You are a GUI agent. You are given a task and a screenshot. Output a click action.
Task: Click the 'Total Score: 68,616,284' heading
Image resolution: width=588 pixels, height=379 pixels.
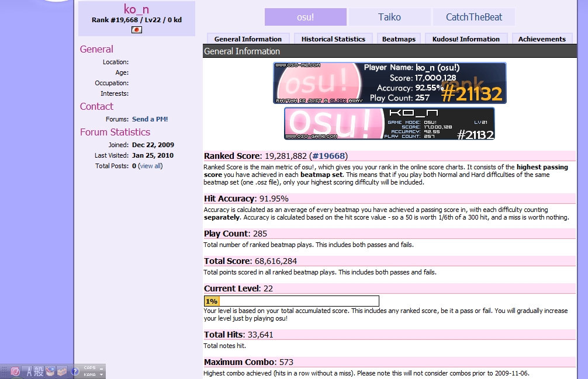pyautogui.click(x=250, y=261)
